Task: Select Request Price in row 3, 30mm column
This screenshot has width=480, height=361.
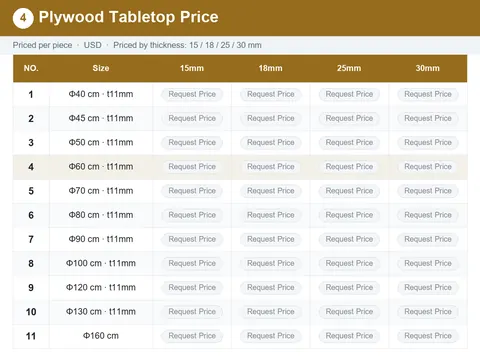Action: 428,143
